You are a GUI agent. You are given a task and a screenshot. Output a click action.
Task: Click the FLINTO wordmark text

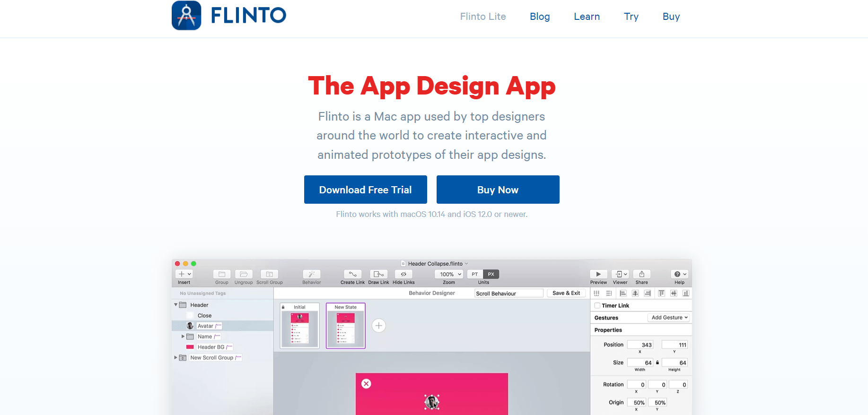[248, 16]
